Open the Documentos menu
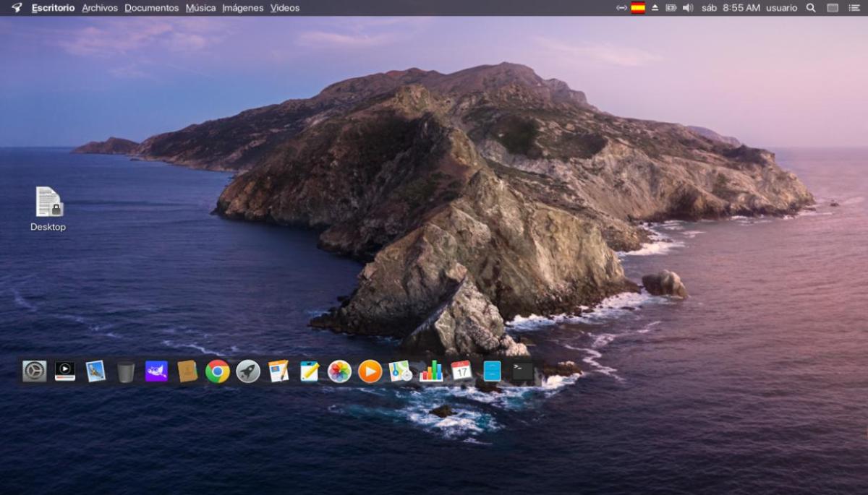Image resolution: width=868 pixels, height=495 pixels. pos(151,8)
